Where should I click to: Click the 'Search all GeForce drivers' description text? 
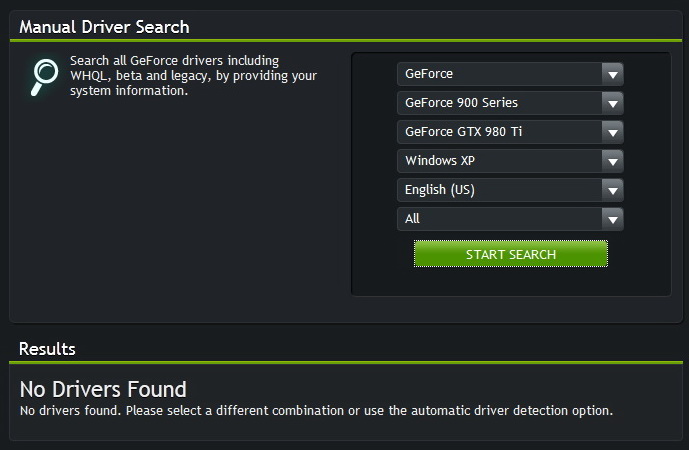193,76
